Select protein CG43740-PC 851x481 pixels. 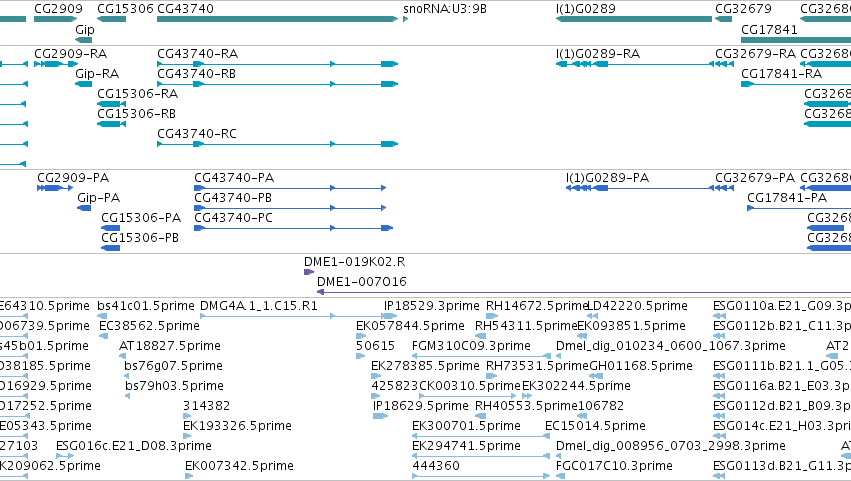293,228
